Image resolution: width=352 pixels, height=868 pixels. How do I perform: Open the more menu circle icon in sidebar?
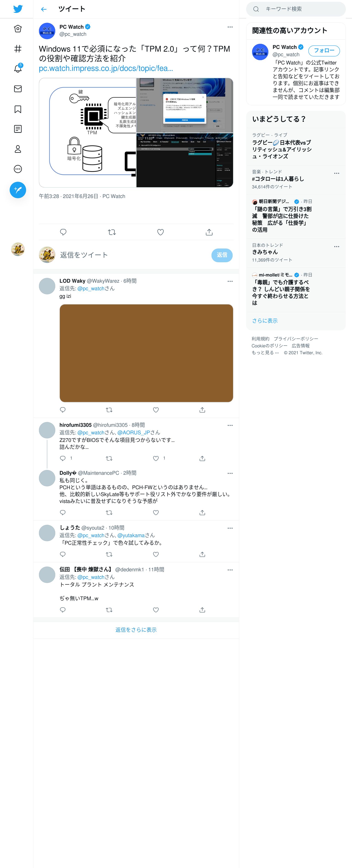(x=18, y=169)
